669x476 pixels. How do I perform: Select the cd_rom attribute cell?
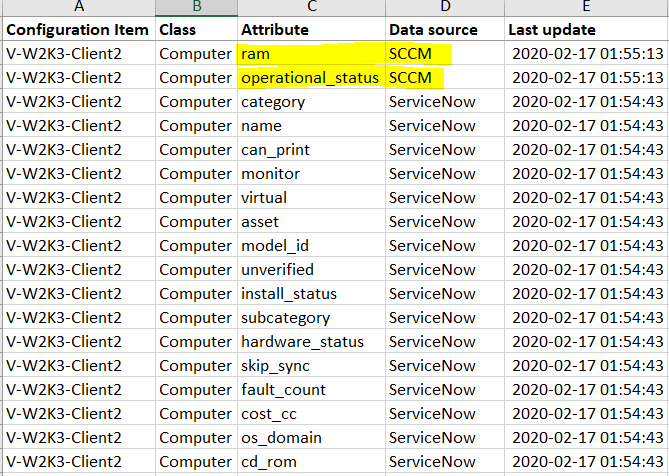311,461
